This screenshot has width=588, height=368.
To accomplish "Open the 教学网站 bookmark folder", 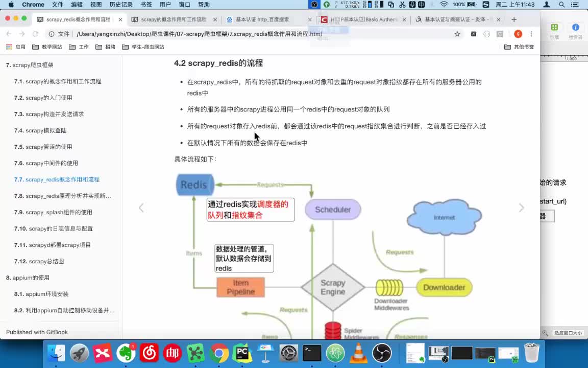I will 47,47.
